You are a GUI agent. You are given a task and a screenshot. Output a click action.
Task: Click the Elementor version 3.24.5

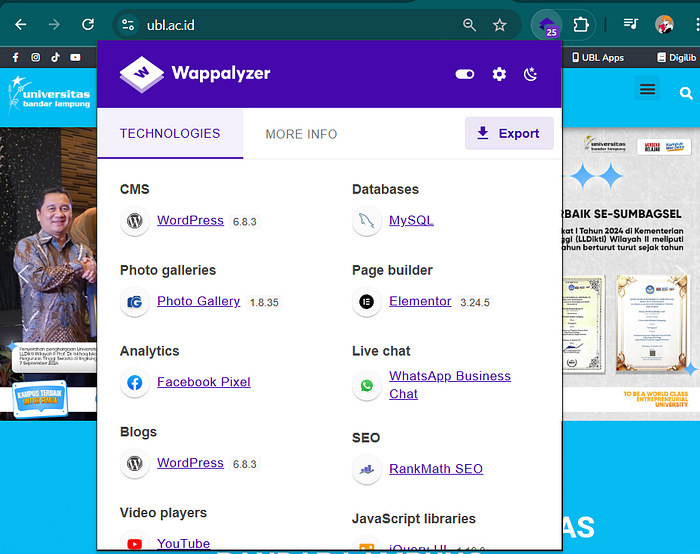(x=475, y=303)
